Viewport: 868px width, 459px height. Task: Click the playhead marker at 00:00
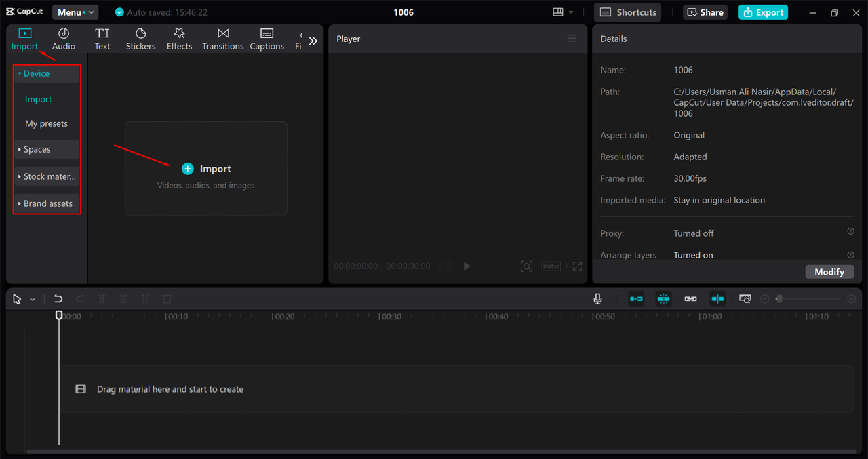59,315
